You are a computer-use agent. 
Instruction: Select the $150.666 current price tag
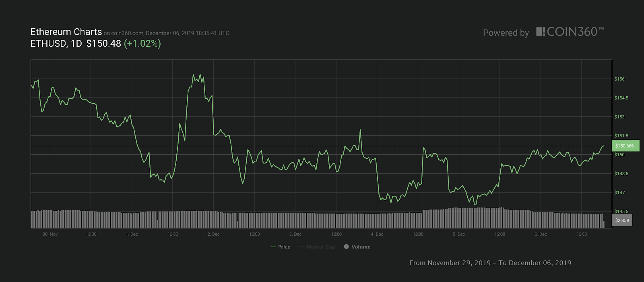click(x=625, y=146)
